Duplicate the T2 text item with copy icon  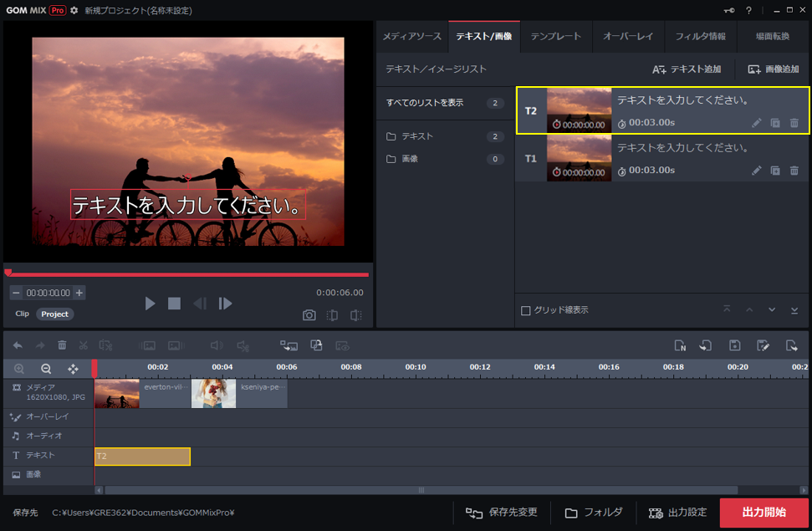pyautogui.click(x=775, y=123)
